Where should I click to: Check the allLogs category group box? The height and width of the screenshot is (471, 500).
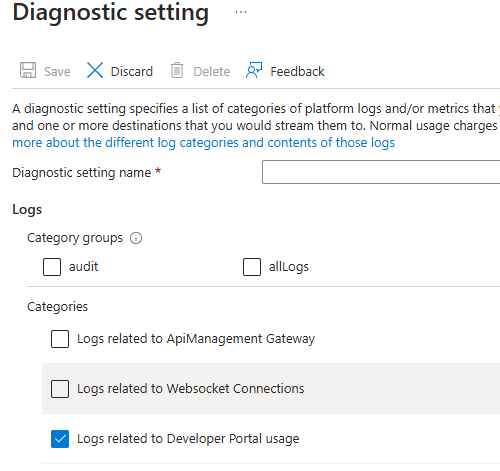(252, 267)
